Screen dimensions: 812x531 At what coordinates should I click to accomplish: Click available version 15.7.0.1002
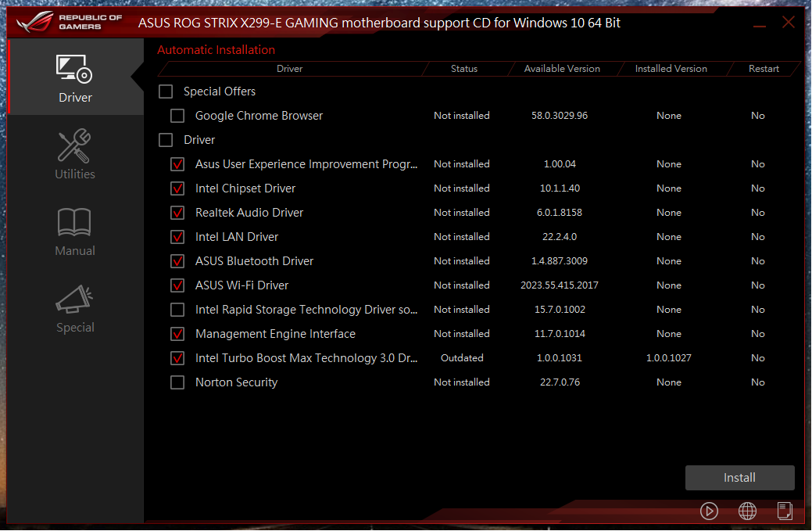pos(560,309)
